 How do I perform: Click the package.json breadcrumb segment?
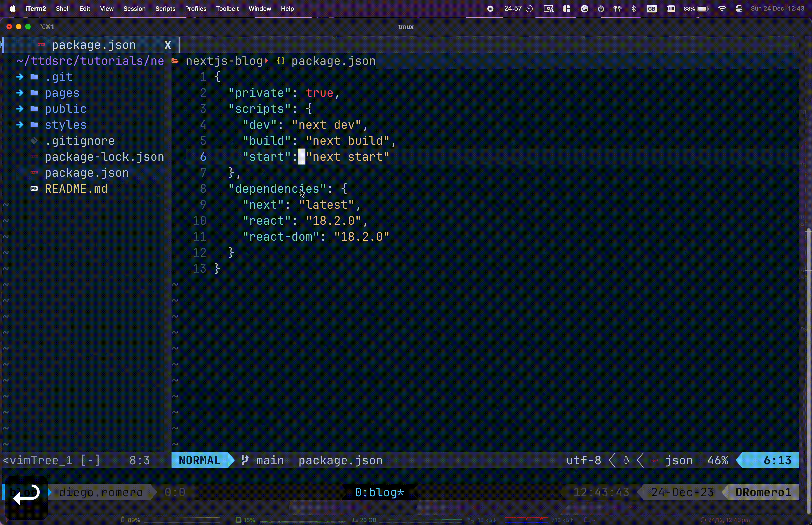coord(334,61)
